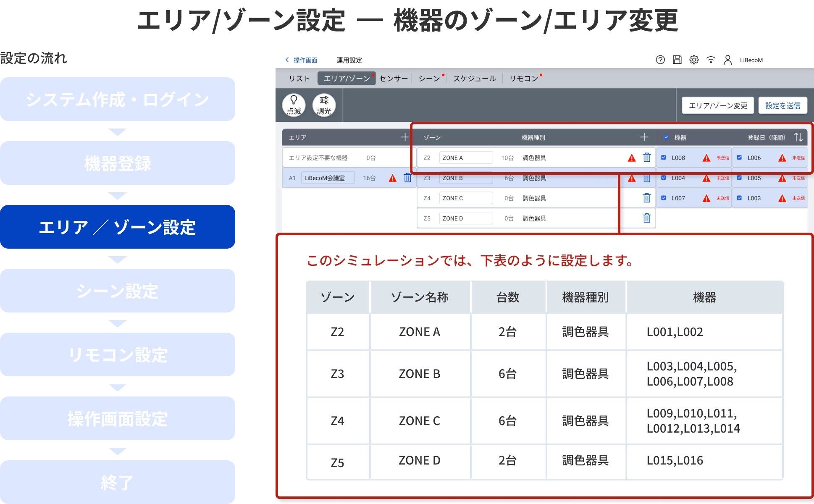Add a new area with plus icon
Image resolution: width=814 pixels, height=504 pixels.
[404, 137]
